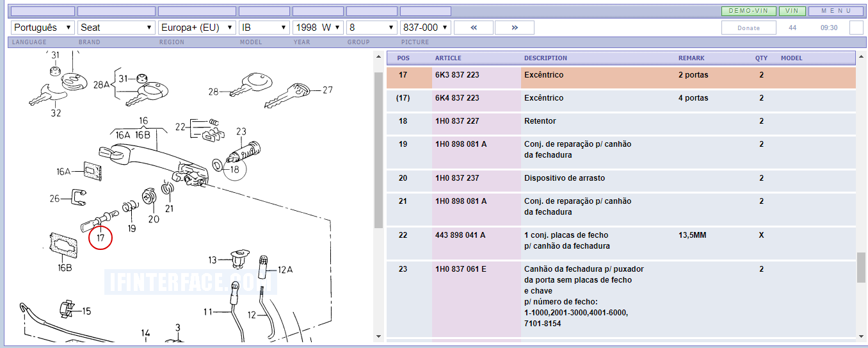868x348 pixels.
Task: Click position 19 row in parts list
Action: (x=620, y=152)
